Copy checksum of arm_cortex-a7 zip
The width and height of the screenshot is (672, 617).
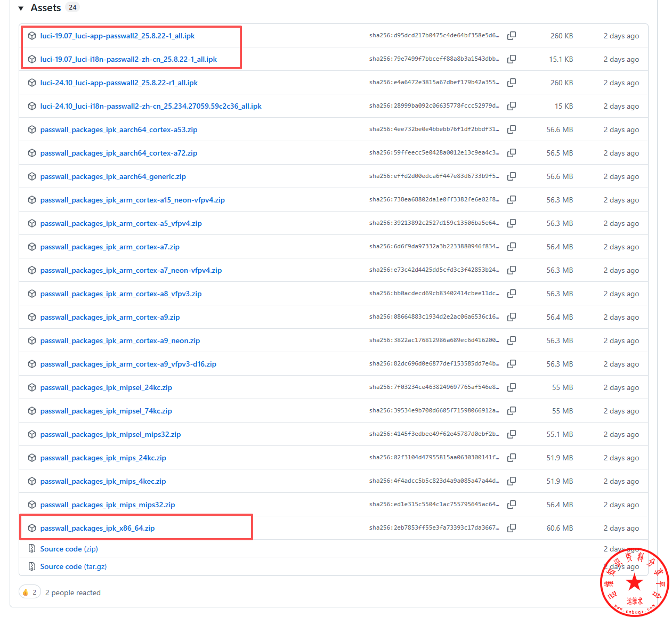coord(512,247)
